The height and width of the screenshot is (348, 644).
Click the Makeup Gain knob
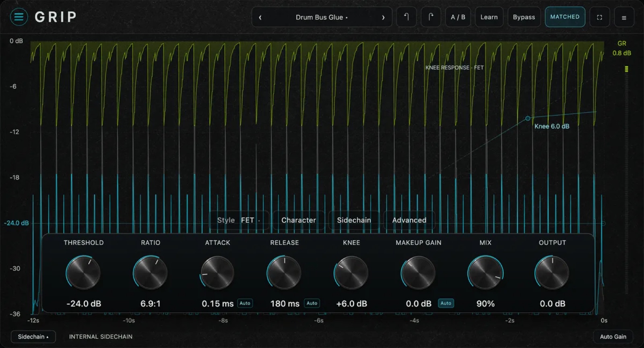(x=418, y=273)
